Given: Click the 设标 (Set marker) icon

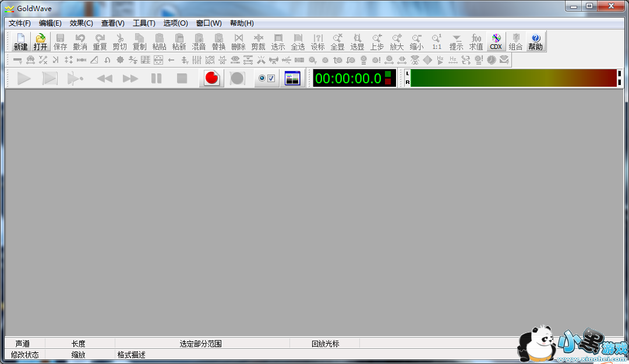Looking at the screenshot, I should (318, 42).
